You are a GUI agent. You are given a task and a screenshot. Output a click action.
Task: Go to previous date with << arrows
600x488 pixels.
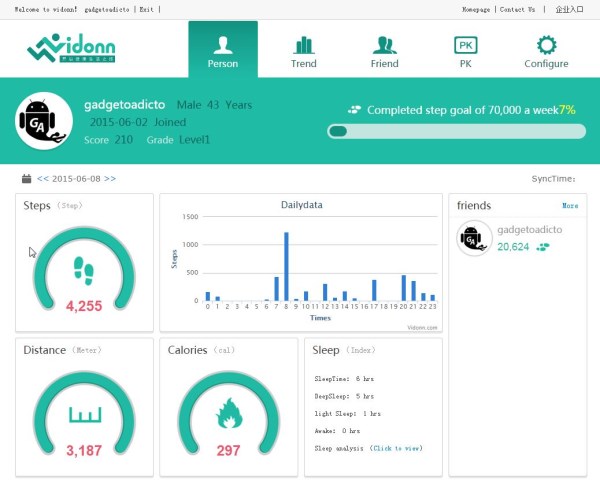point(42,178)
